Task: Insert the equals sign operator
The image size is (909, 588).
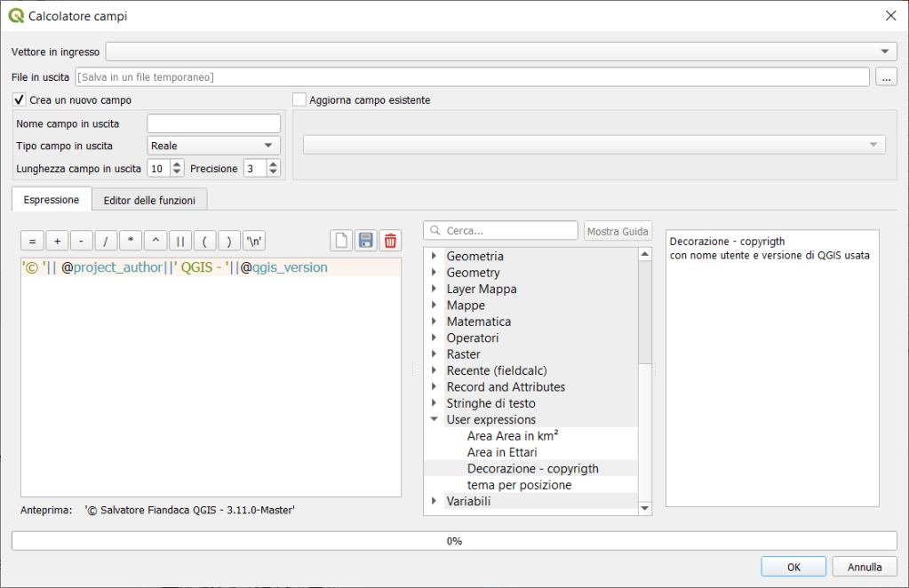Action: coord(32,241)
